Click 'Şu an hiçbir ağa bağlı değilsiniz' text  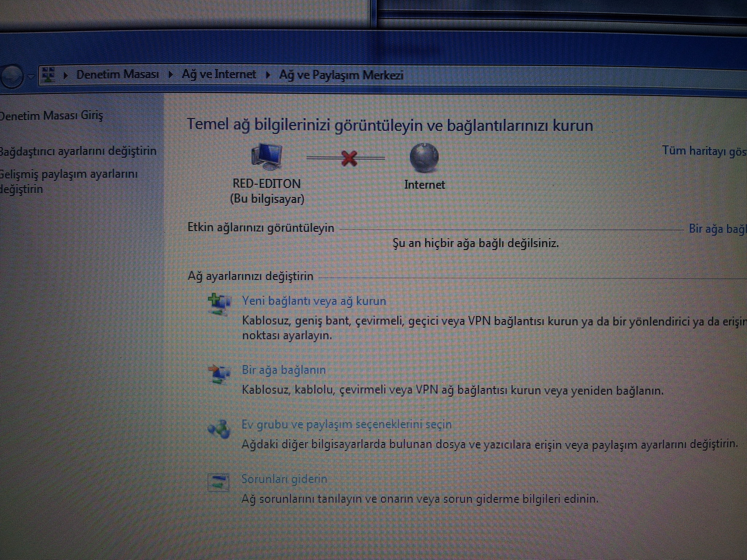coord(476,243)
